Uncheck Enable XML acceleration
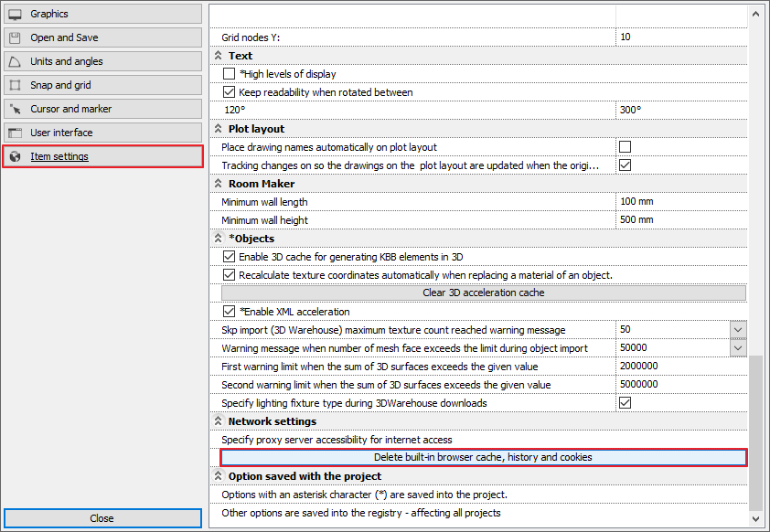 (229, 311)
